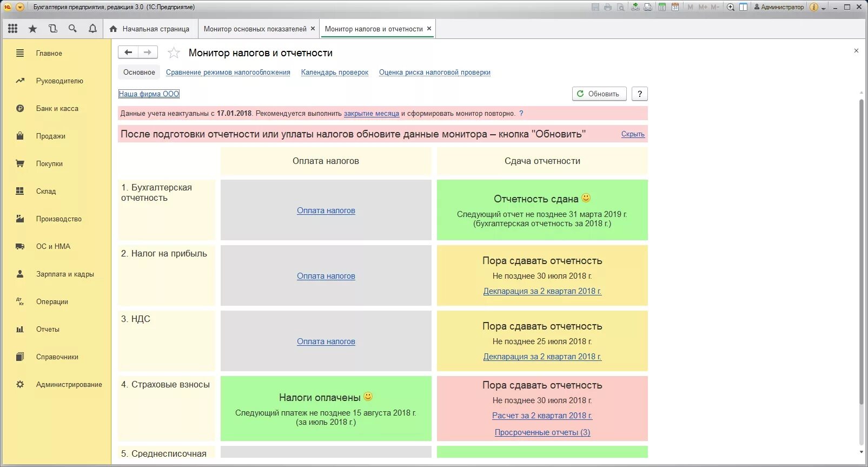Expand the dropdown arrow beside the info icon
This screenshot has width=868, height=467.
click(x=824, y=8)
